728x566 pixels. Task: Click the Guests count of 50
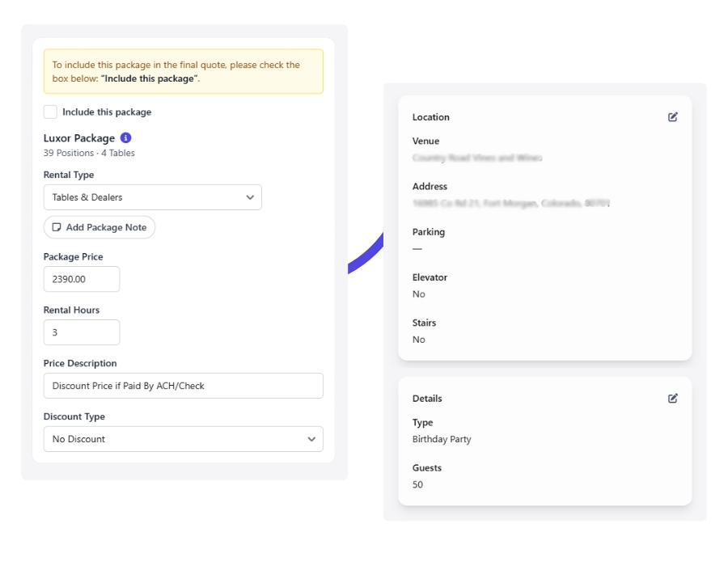tap(417, 484)
